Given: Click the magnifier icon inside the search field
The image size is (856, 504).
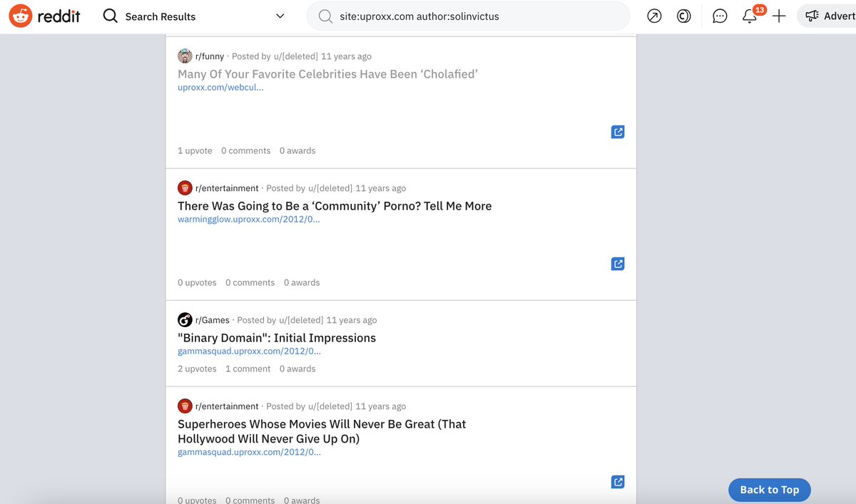Looking at the screenshot, I should click(x=325, y=16).
